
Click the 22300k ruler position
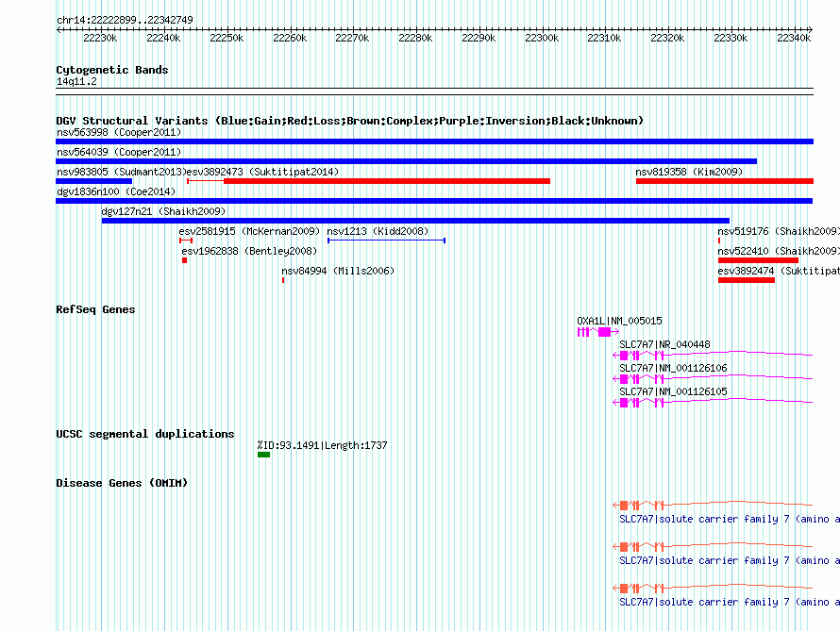pyautogui.click(x=542, y=39)
